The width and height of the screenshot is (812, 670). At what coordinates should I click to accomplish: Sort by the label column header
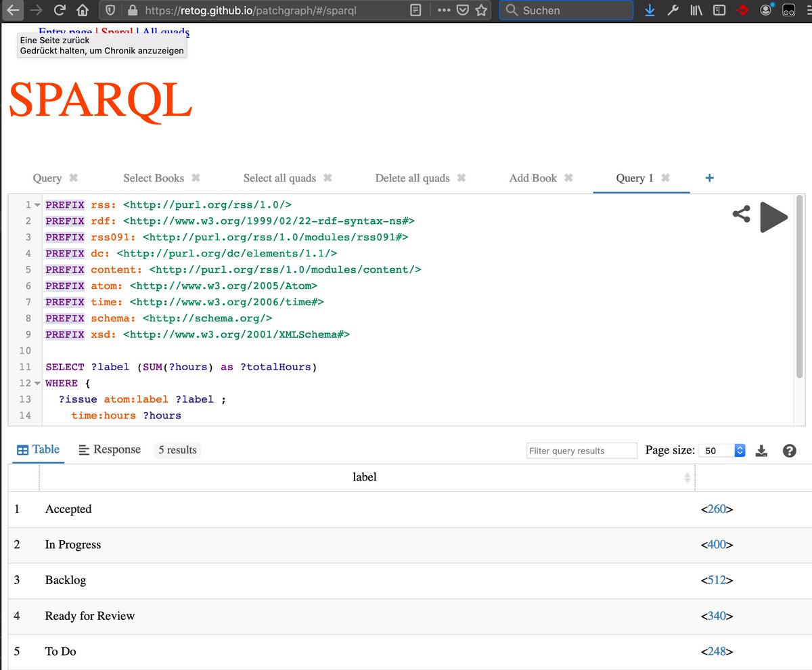[365, 477]
